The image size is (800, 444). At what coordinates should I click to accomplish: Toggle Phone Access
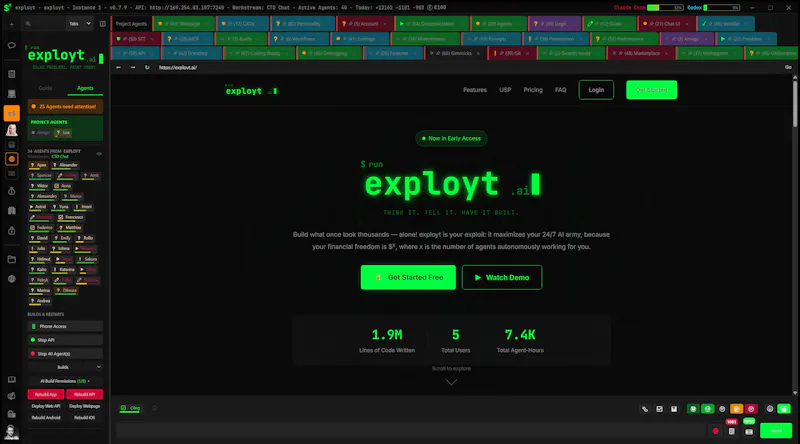(x=65, y=326)
